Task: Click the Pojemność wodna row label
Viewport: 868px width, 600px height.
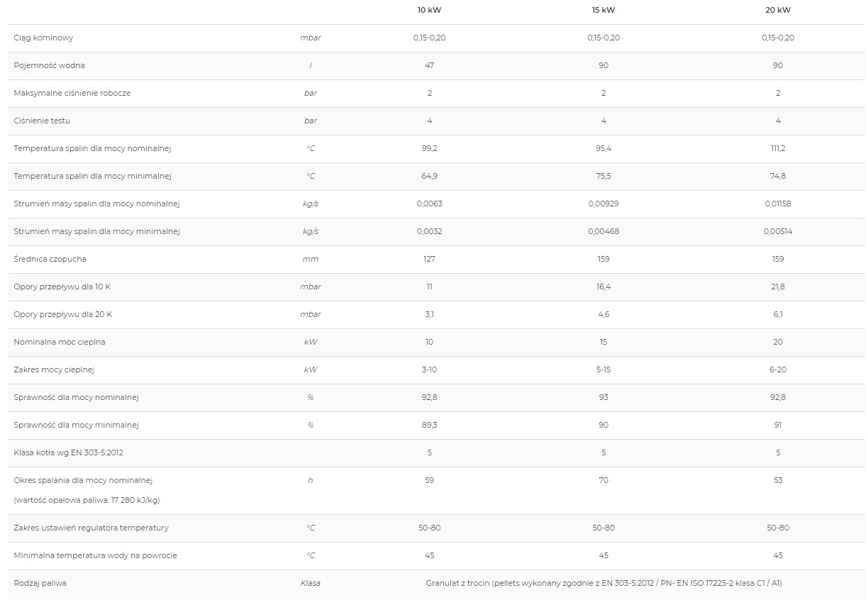Action: [x=49, y=65]
